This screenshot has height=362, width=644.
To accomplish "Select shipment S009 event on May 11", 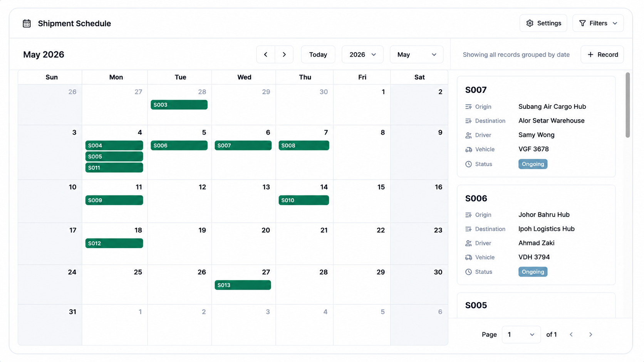I will 114,200.
